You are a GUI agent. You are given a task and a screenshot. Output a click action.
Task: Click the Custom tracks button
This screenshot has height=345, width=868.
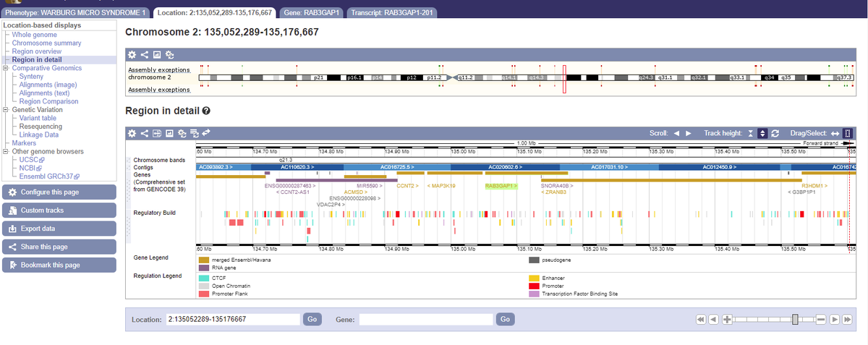[59, 210]
